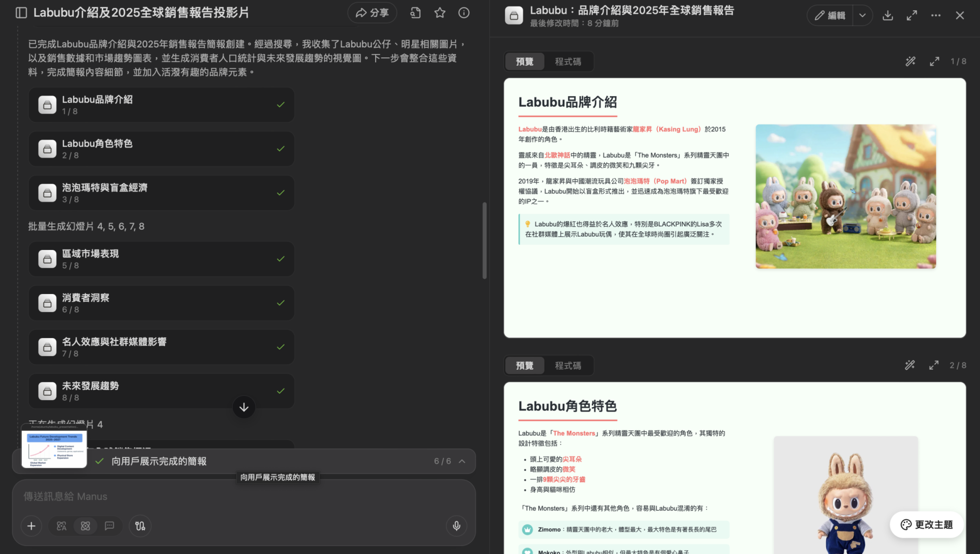Select the agent mode atom toggle
The height and width of the screenshot is (554, 980).
pyautogui.click(x=86, y=526)
